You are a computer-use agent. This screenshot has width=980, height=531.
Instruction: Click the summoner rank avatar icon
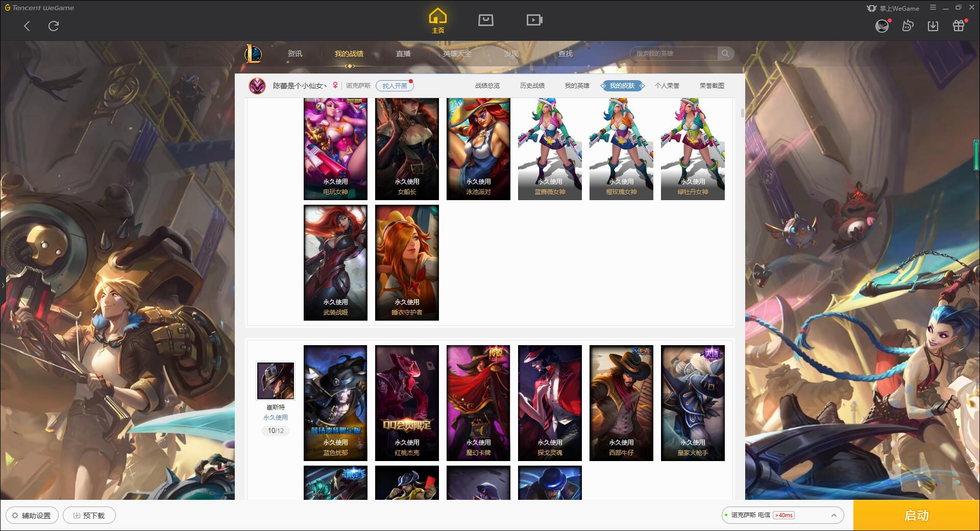coord(257,86)
